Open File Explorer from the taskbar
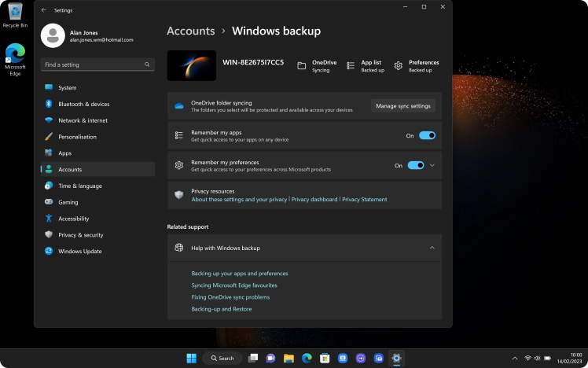This screenshot has width=588, height=368. [288, 359]
